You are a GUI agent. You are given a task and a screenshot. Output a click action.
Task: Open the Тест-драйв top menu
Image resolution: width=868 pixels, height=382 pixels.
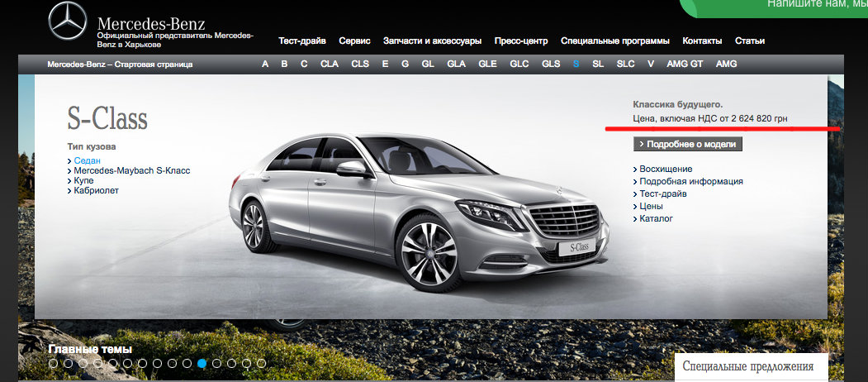(302, 41)
